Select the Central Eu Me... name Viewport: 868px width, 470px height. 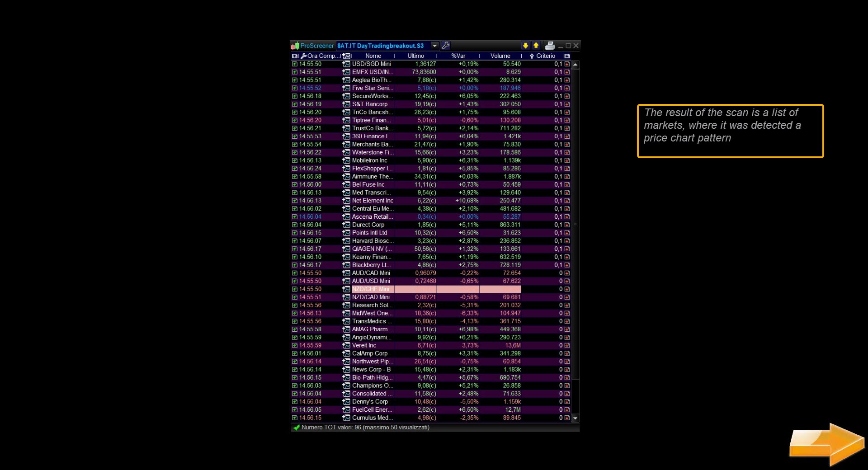click(x=373, y=209)
